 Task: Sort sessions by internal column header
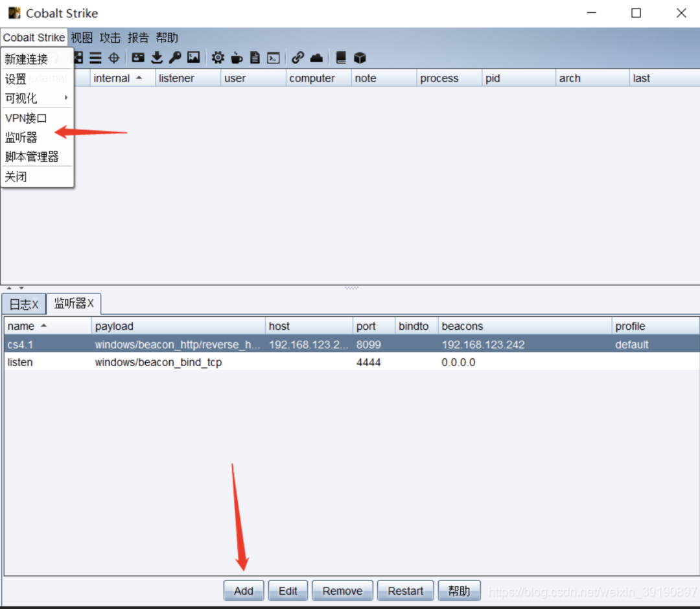(x=122, y=78)
